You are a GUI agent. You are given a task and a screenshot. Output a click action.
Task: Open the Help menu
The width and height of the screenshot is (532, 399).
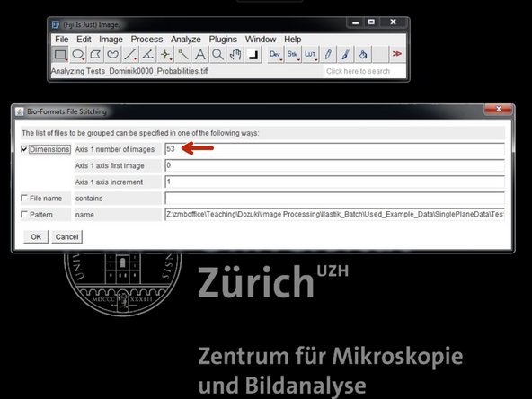tap(292, 40)
